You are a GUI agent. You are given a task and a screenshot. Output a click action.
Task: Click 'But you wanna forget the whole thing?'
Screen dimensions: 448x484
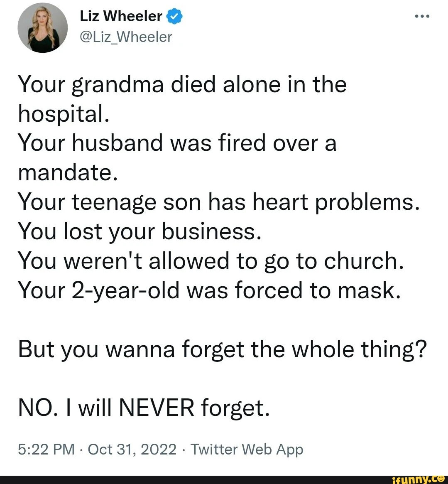click(x=223, y=350)
